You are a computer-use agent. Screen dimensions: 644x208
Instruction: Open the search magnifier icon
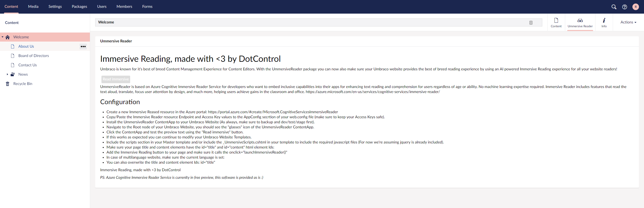[614, 7]
